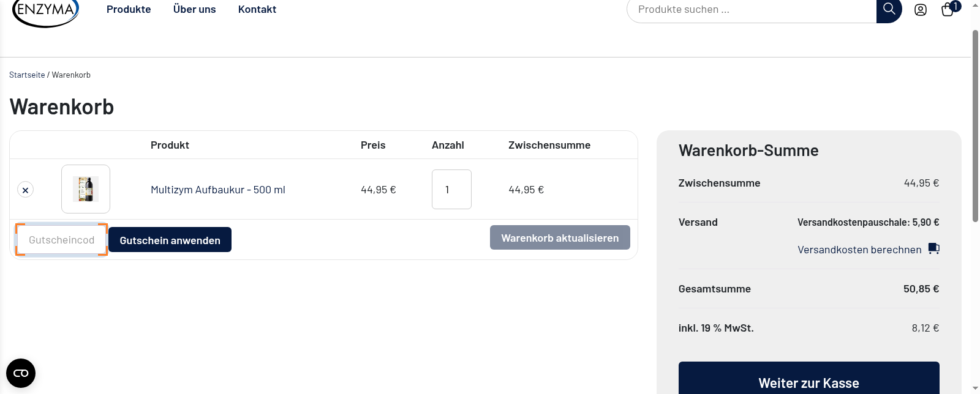Open the user account icon
This screenshot has height=394, width=980.
pyautogui.click(x=921, y=9)
